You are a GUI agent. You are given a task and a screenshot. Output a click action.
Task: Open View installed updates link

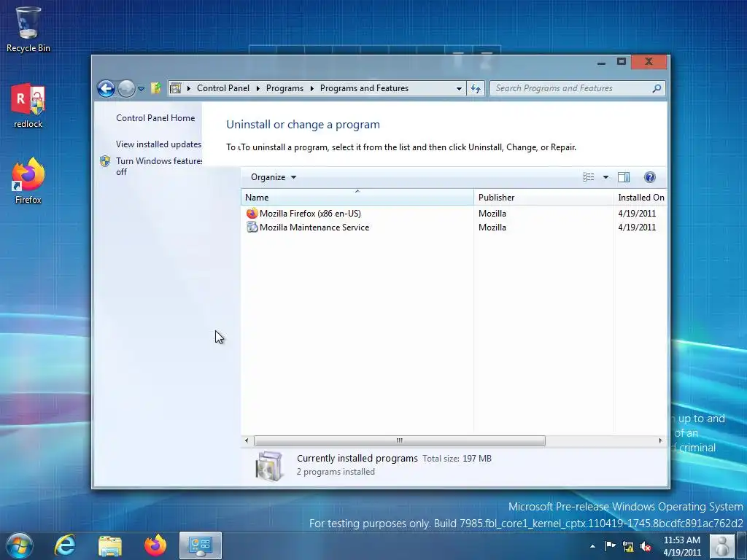[158, 144]
